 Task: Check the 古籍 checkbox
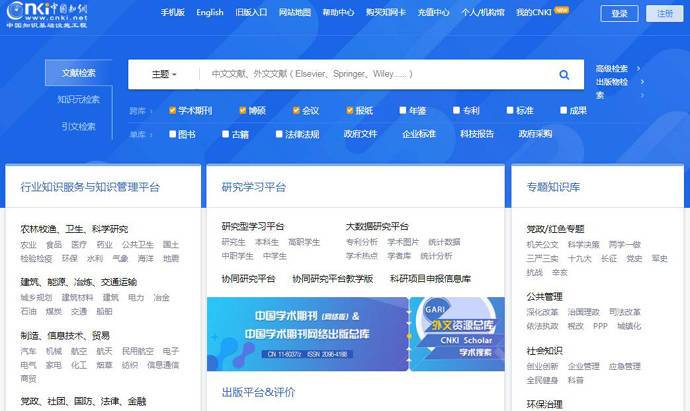(226, 134)
